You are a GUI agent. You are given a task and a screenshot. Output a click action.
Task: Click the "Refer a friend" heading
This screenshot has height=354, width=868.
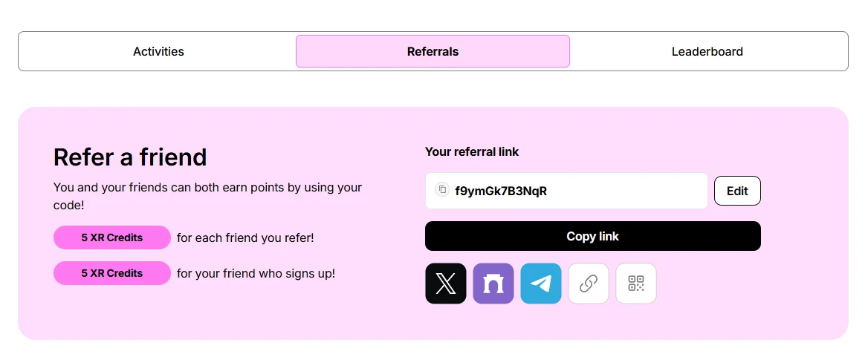click(x=130, y=157)
